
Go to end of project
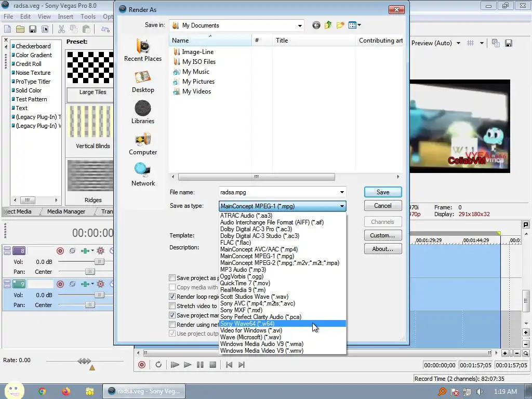click(x=242, y=365)
